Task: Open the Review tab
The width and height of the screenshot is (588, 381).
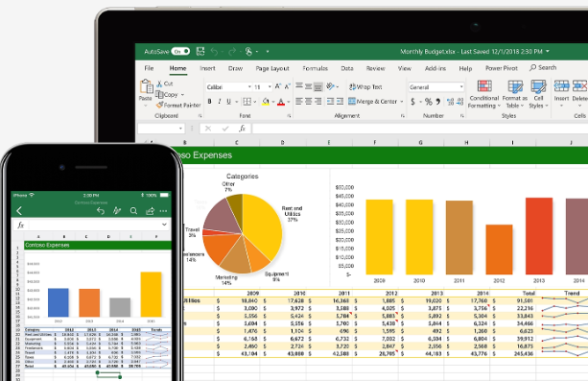Action: pos(375,68)
